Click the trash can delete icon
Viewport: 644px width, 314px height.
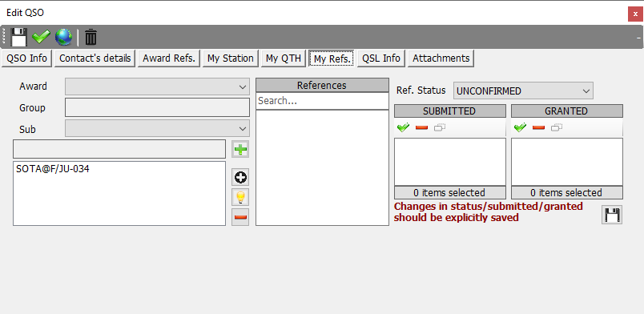coord(91,38)
